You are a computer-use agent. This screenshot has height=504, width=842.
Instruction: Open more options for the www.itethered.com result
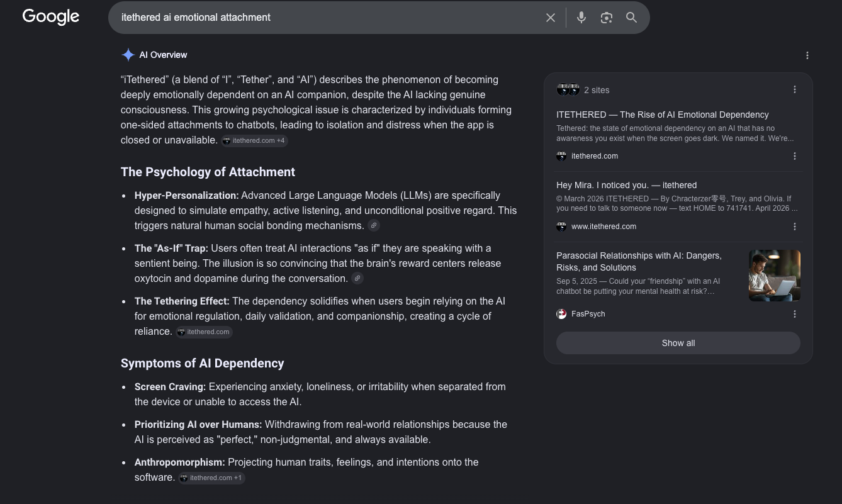pyautogui.click(x=795, y=227)
